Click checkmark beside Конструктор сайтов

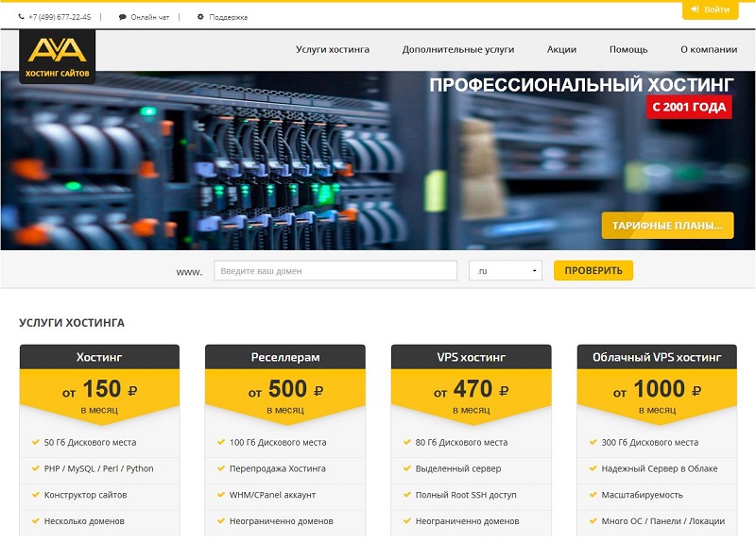(x=35, y=495)
